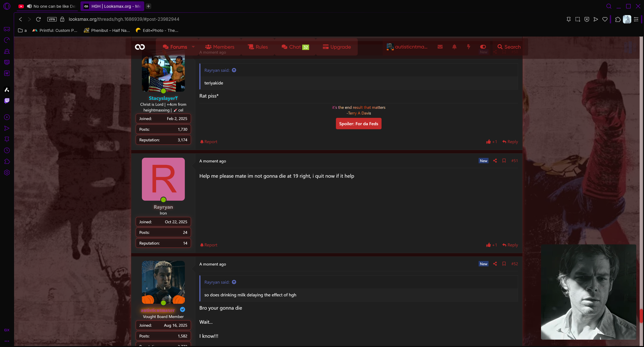Viewport: 644px width, 347px height.
Task: Toggle the VPN badge in address bar
Action: pos(52,19)
